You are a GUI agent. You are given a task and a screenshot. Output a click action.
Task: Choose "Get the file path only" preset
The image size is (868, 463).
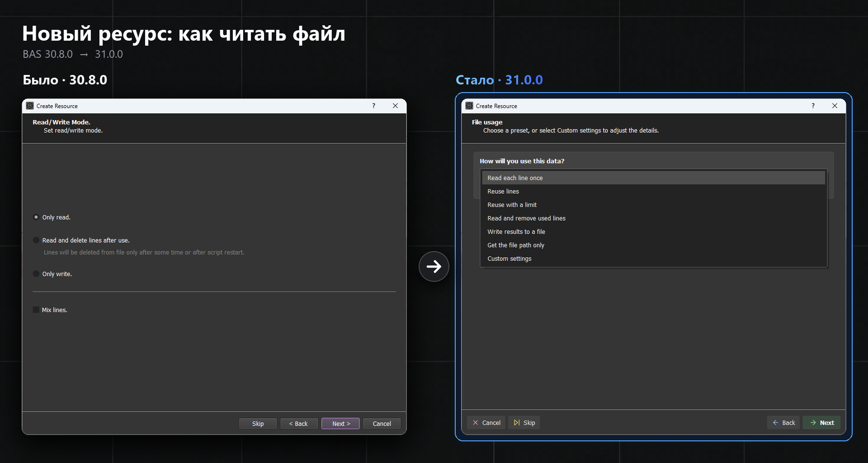click(654, 245)
